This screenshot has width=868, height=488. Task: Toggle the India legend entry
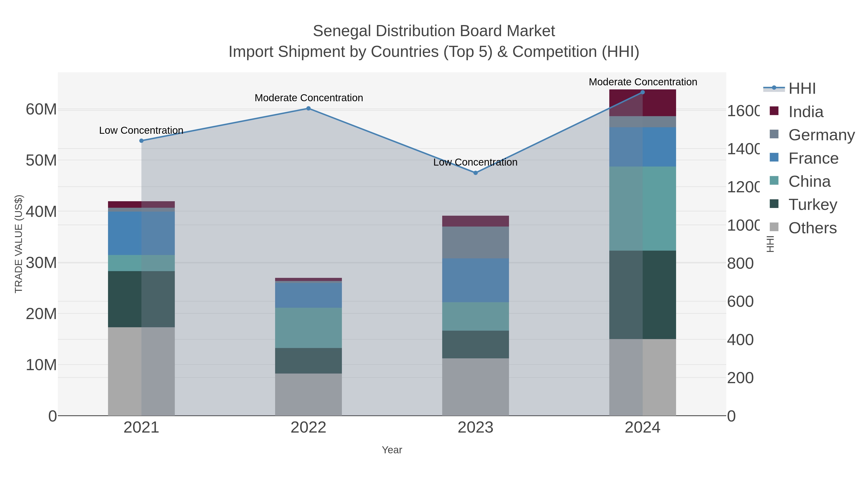pyautogui.click(x=797, y=112)
